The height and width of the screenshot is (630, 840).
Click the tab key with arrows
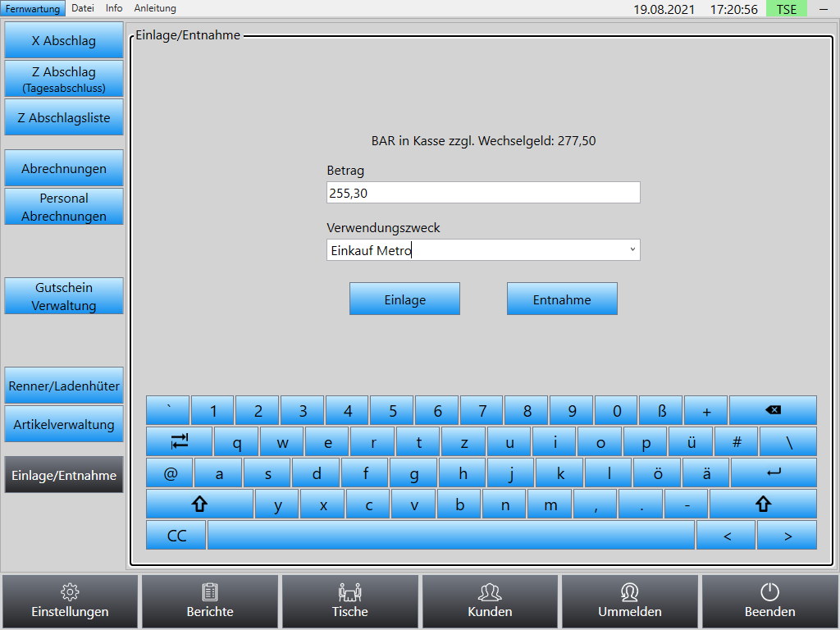(x=180, y=442)
